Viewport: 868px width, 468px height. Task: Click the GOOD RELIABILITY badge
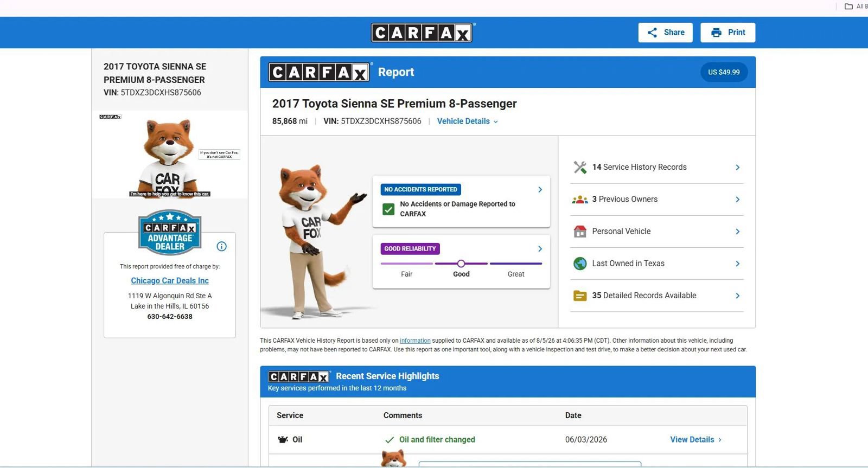[410, 249]
